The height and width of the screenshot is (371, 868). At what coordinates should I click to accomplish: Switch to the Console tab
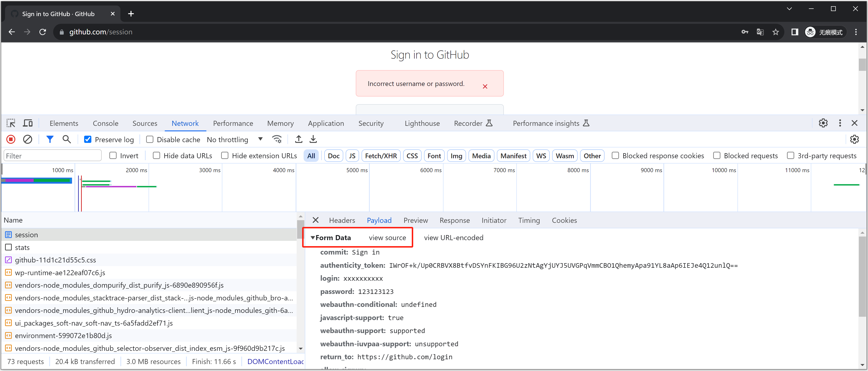[106, 123]
